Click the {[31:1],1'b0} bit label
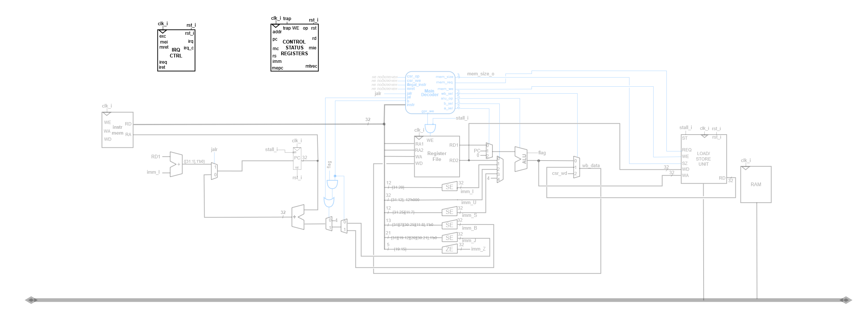The width and height of the screenshot is (868, 316). [194, 161]
